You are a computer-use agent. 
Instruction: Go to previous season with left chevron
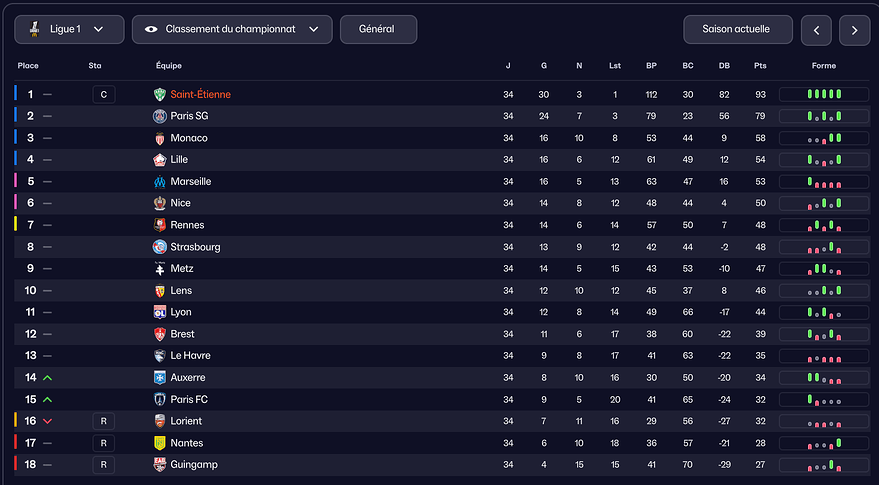point(816,30)
